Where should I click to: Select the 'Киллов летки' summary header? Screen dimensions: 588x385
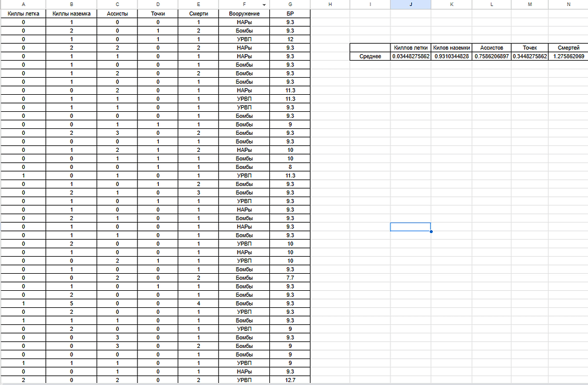(x=410, y=48)
